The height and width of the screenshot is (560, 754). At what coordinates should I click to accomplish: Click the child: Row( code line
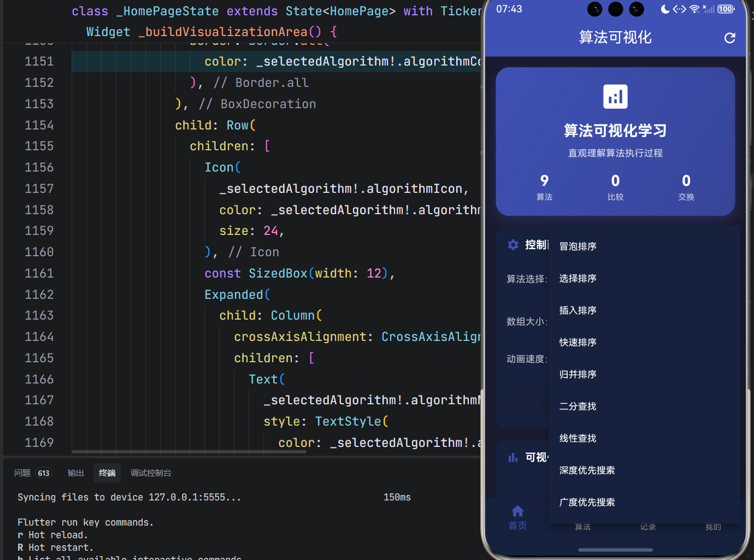click(215, 125)
